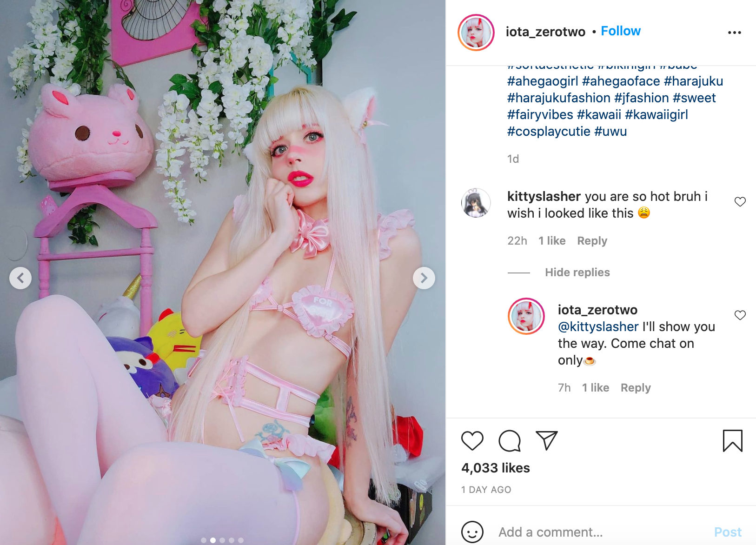Reply to kittyslasher's comment
The height and width of the screenshot is (545, 756).
tap(592, 241)
